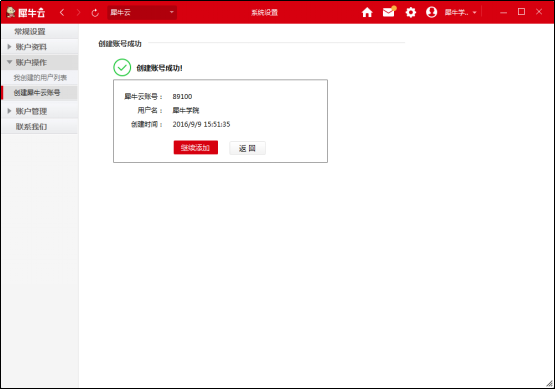
Task: Expand 账户管理 section
Action: coord(39,111)
